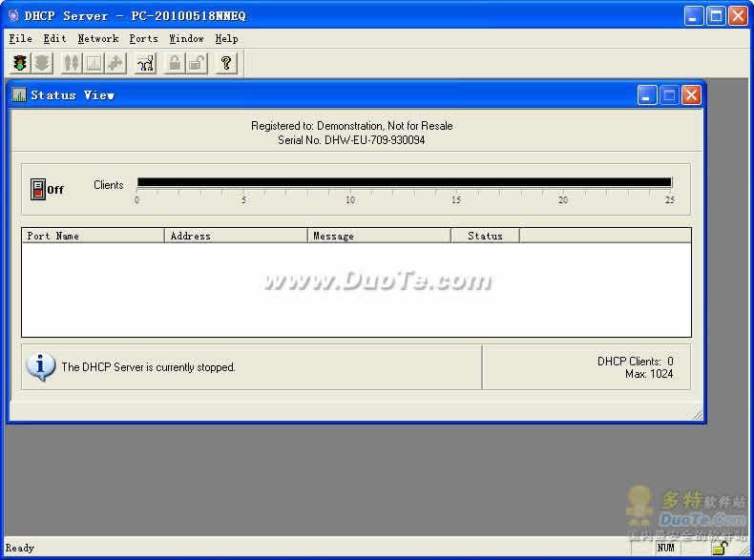
Task: Click the network connections toolbar icon
Action: click(x=145, y=63)
